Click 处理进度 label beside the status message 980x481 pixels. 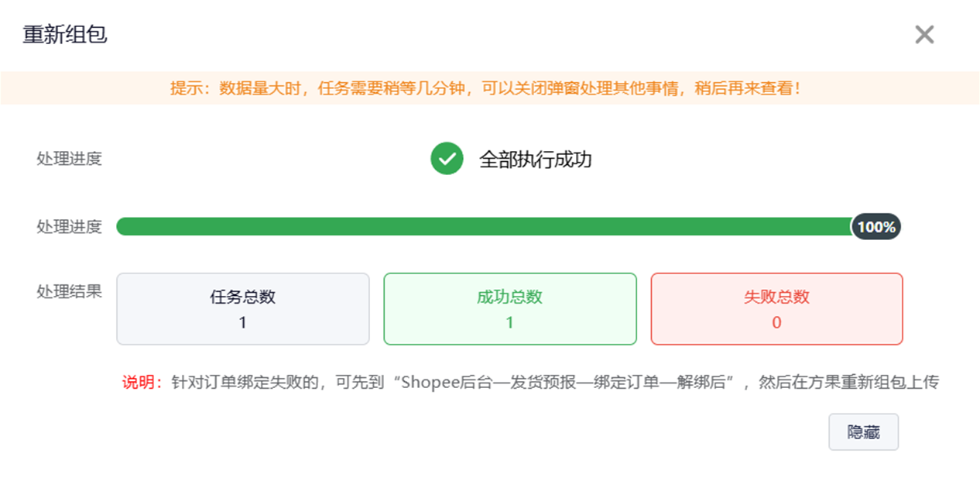click(69, 159)
